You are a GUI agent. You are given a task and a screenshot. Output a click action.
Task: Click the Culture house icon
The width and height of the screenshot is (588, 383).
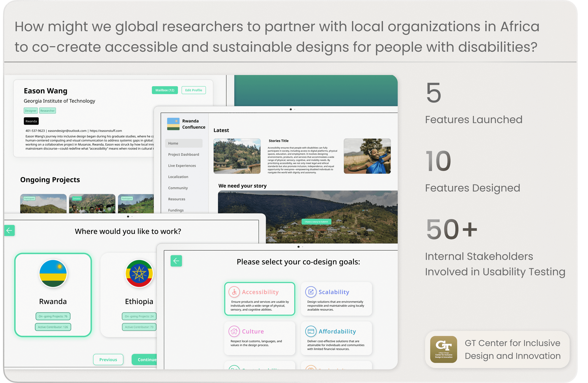(x=234, y=331)
